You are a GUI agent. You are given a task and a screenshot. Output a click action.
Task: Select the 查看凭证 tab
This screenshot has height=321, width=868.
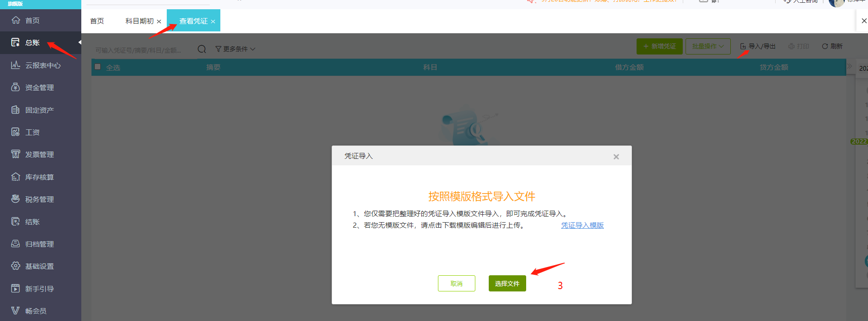[x=194, y=21]
